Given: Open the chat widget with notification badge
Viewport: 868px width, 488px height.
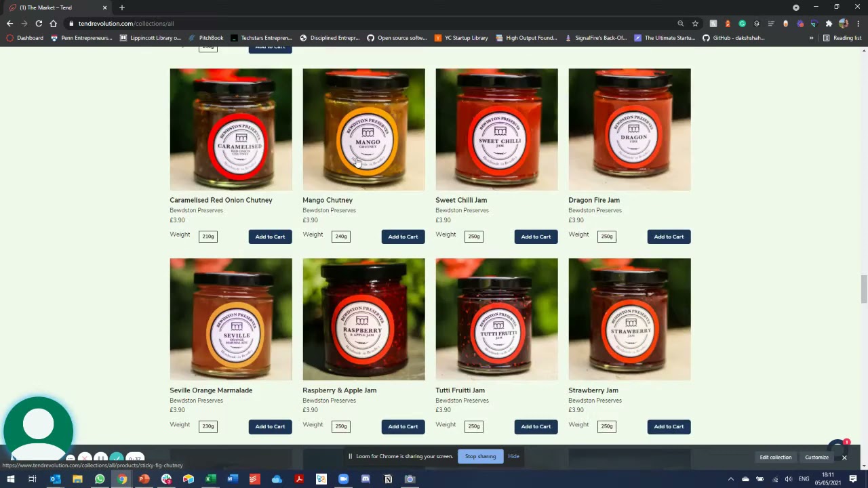Looking at the screenshot, I should pos(838,447).
